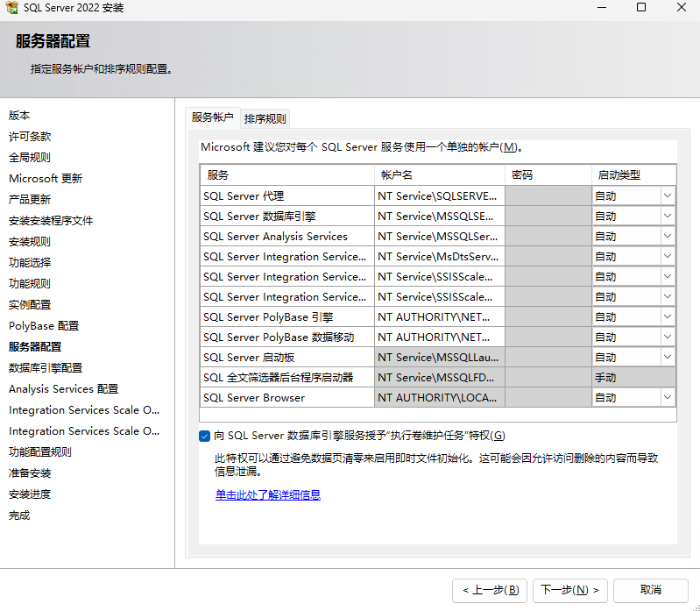Image resolution: width=700 pixels, height=611 pixels.
Task: Edit account name for SQL Server 代理
Action: (x=440, y=196)
